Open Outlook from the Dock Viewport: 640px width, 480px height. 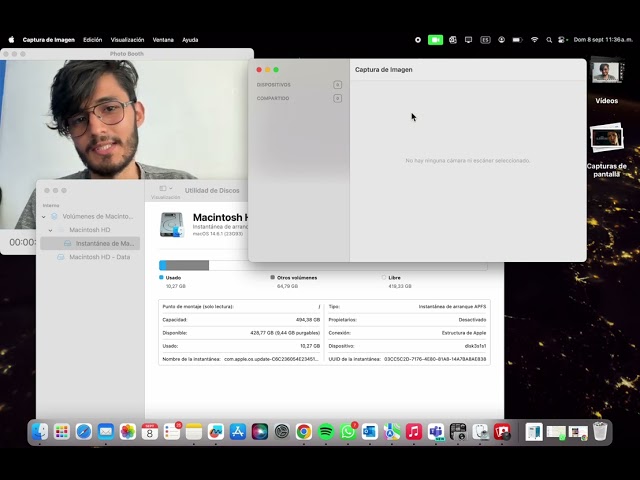tap(370, 432)
